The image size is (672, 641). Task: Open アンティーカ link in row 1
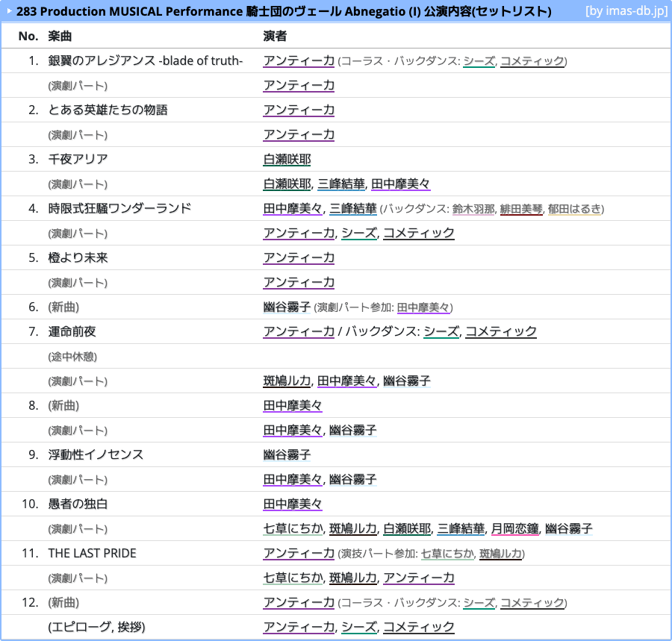[299, 60]
